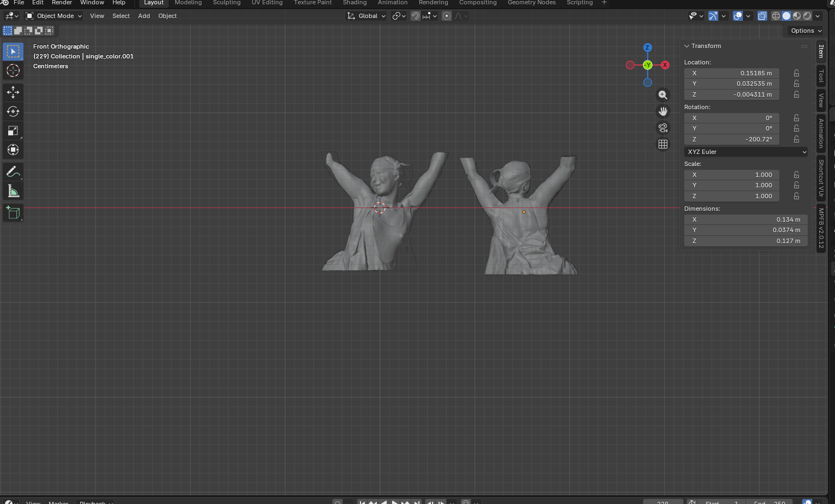Screen dimensions: 835x504
Task: Toggle X-ray view in header
Action: [x=762, y=16]
